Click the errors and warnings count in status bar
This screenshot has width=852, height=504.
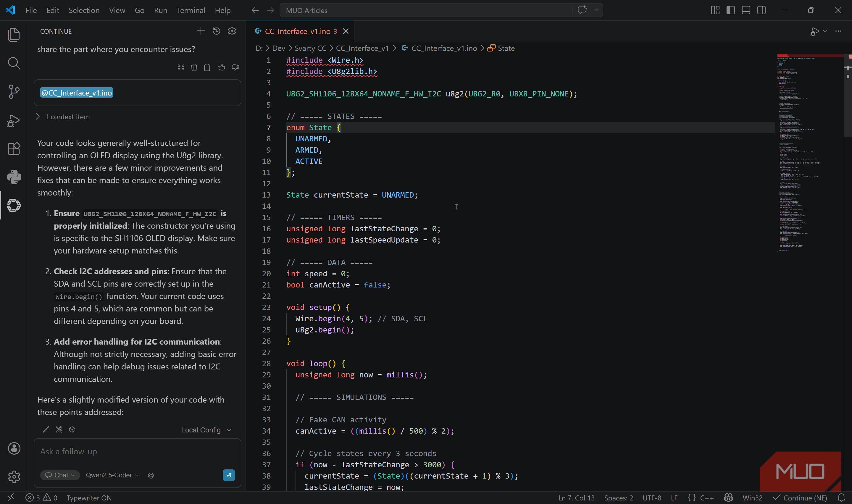coord(41,498)
